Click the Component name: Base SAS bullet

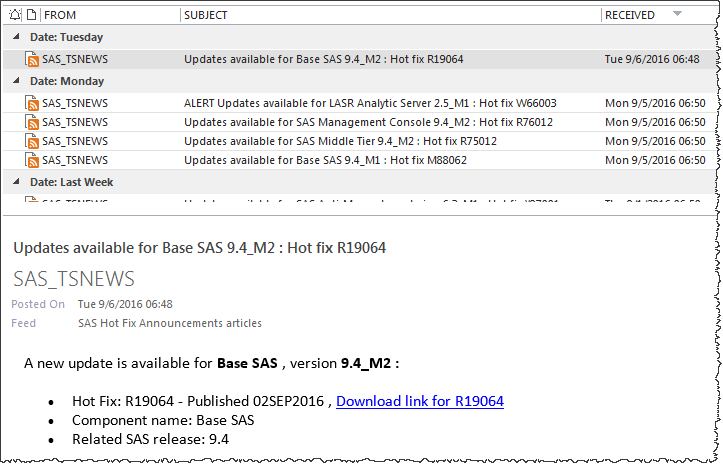(163, 420)
